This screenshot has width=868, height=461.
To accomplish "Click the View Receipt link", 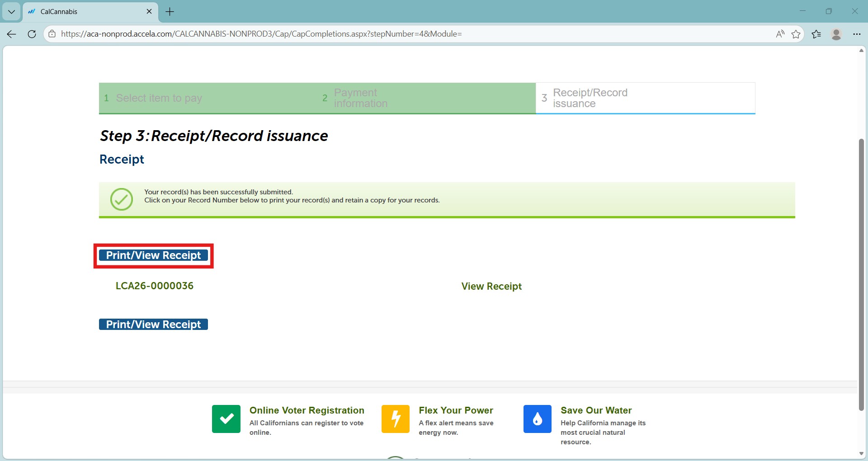I will point(491,286).
